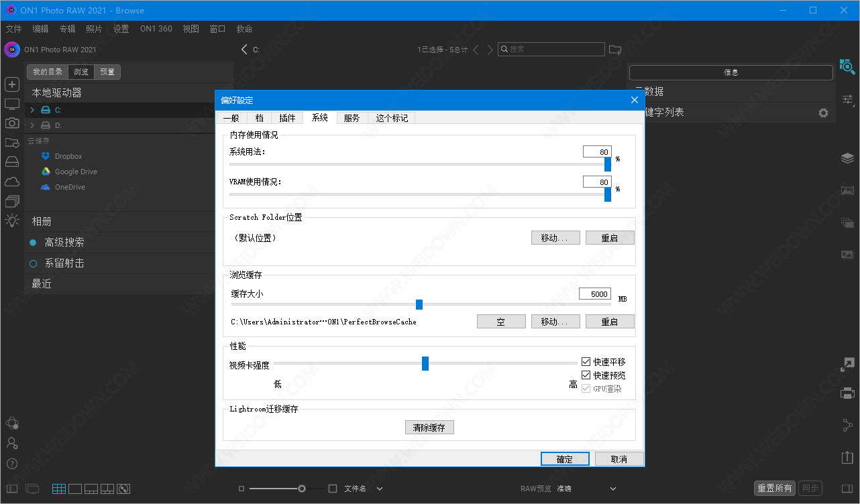Click the Export icon in the right toolbar
This screenshot has height=504, width=860.
847,457
